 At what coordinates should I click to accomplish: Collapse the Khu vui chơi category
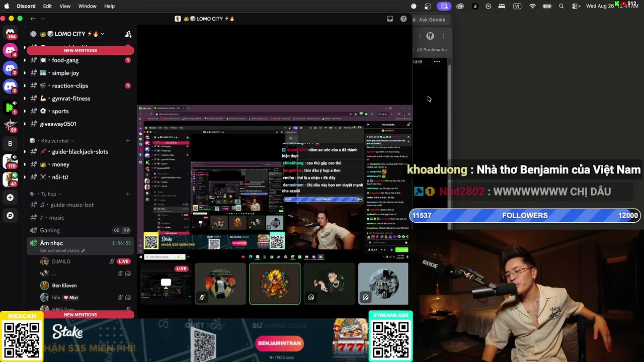[55, 141]
